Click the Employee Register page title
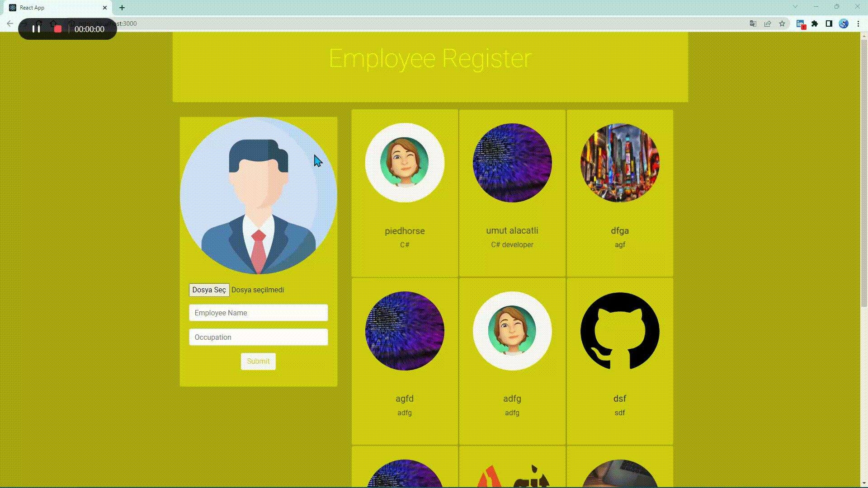Viewport: 868px width, 488px height. click(430, 58)
